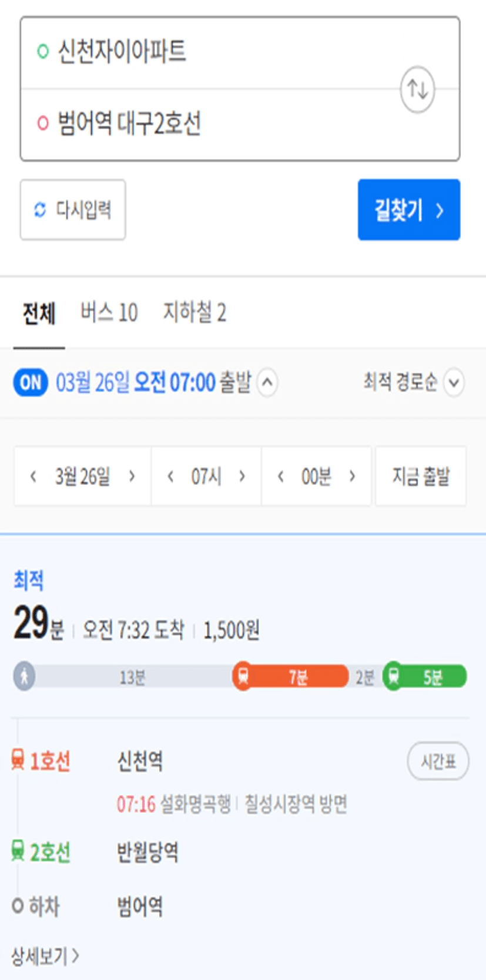The height and width of the screenshot is (980, 486).
Task: Click the 지금 출발 button
Action: point(421,476)
